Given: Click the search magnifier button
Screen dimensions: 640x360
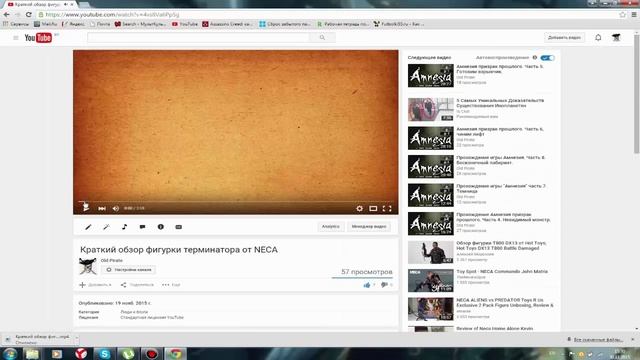Looking at the screenshot, I should pyautogui.click(x=322, y=38).
